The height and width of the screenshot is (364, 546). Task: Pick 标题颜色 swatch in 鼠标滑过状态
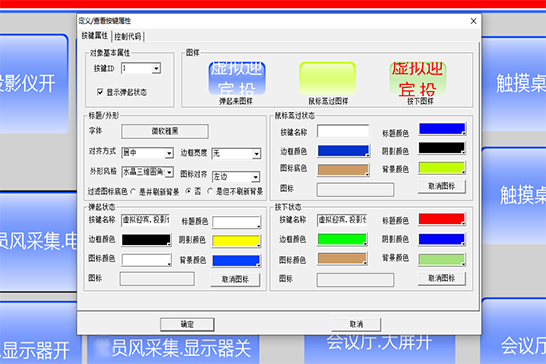pos(442,129)
